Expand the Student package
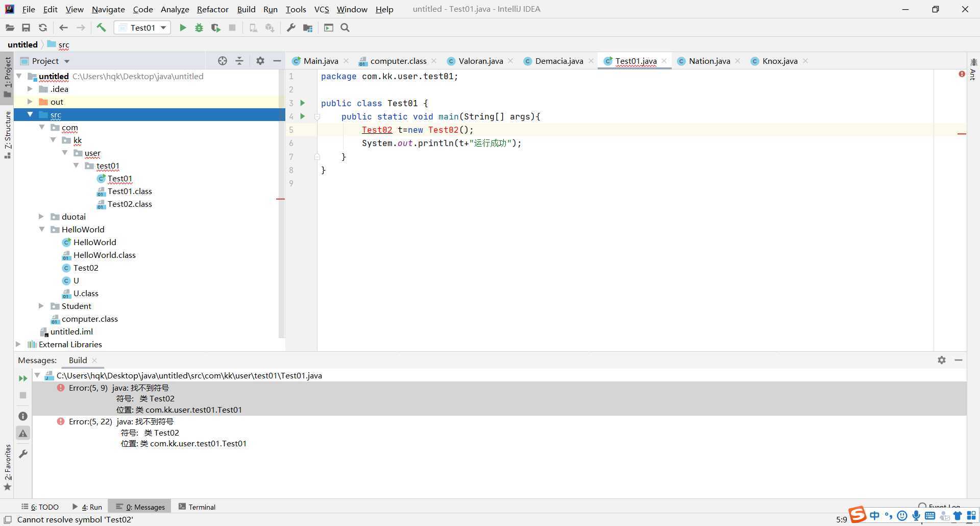980x526 pixels. pos(41,306)
